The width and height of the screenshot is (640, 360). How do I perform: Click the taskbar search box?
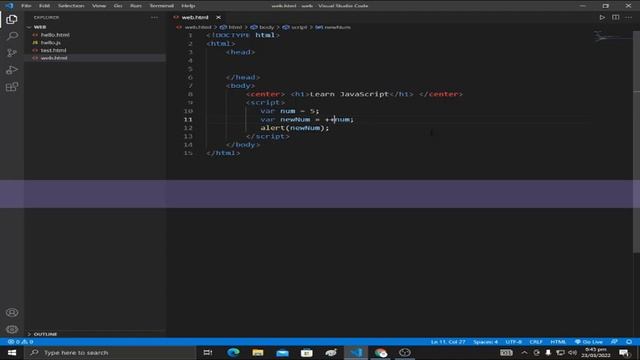pos(110,353)
